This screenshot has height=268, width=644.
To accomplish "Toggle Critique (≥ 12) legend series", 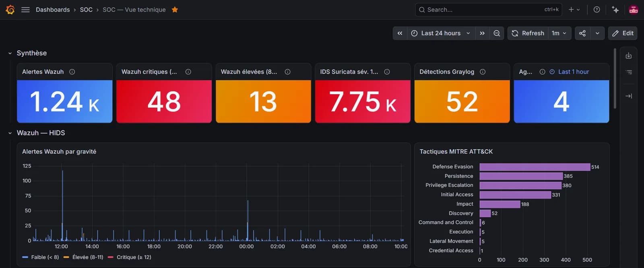I will pyautogui.click(x=130, y=257).
